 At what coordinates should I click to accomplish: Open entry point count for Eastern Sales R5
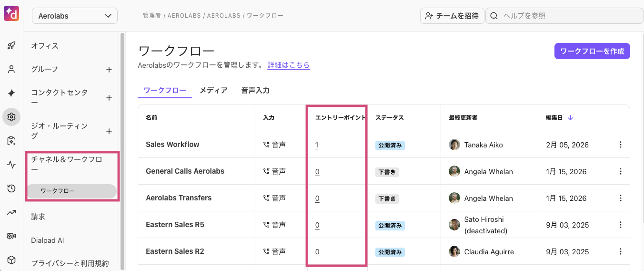coord(317,225)
